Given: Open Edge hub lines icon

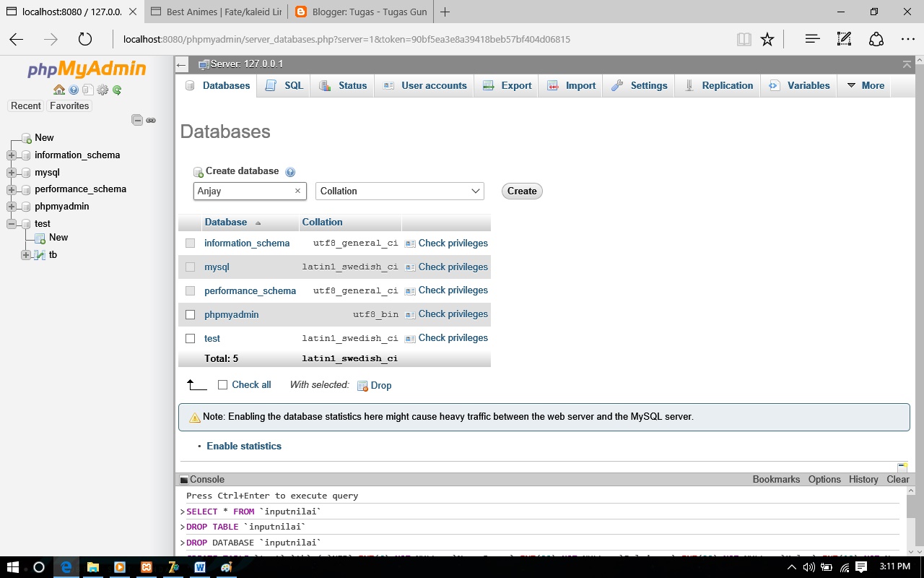Looking at the screenshot, I should (x=813, y=39).
